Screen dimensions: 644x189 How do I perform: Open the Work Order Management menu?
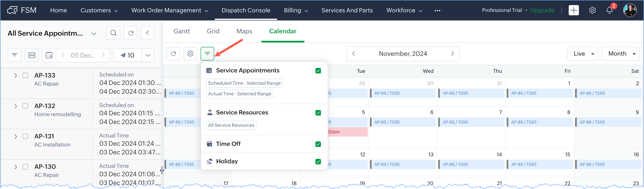[170, 10]
